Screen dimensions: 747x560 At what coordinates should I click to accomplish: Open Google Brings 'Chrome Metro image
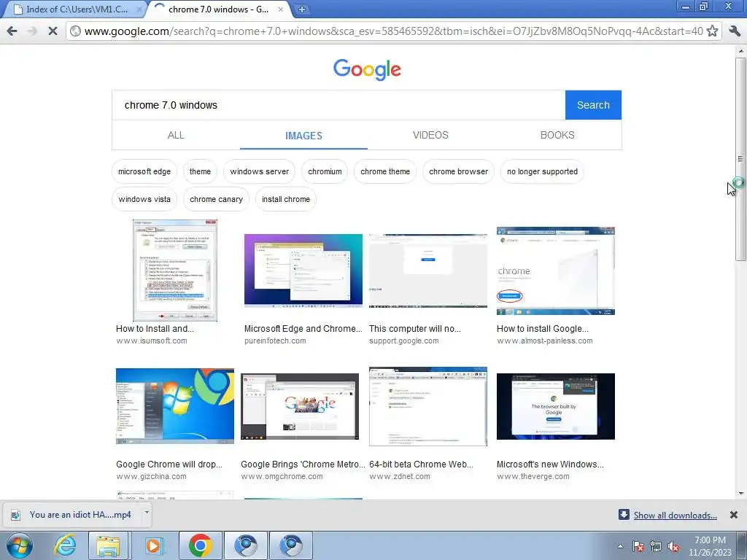[x=300, y=406]
